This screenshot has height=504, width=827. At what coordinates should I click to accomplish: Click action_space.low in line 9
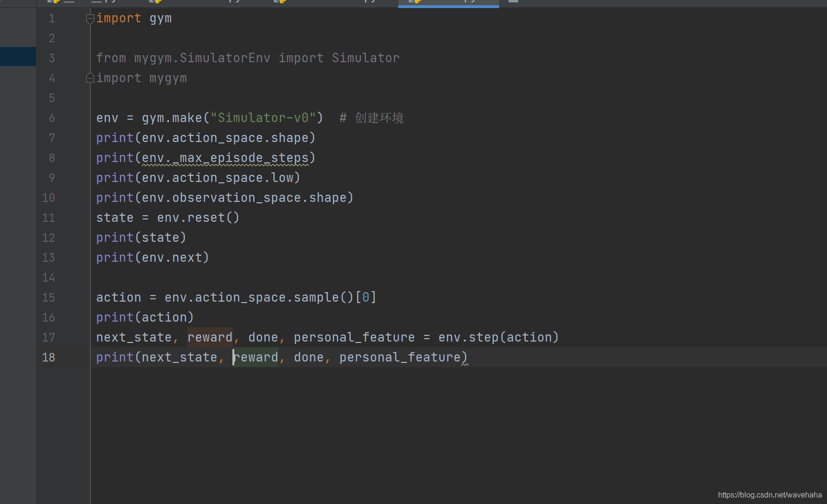point(232,178)
